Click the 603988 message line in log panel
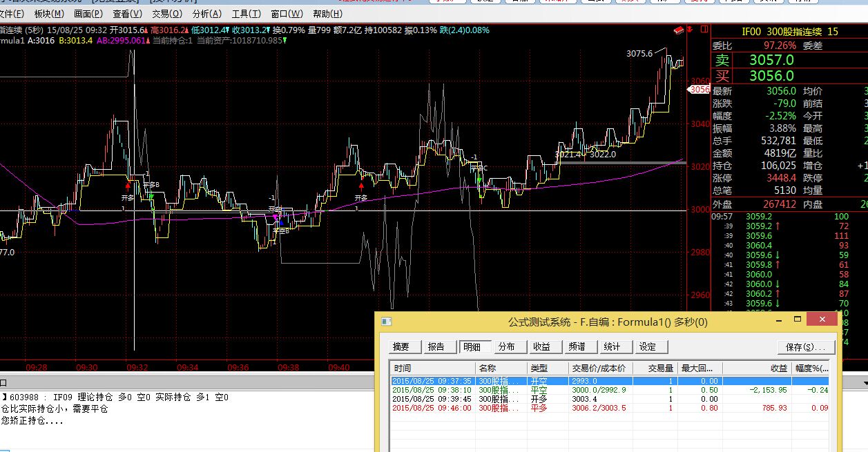868x452 pixels. (115, 397)
